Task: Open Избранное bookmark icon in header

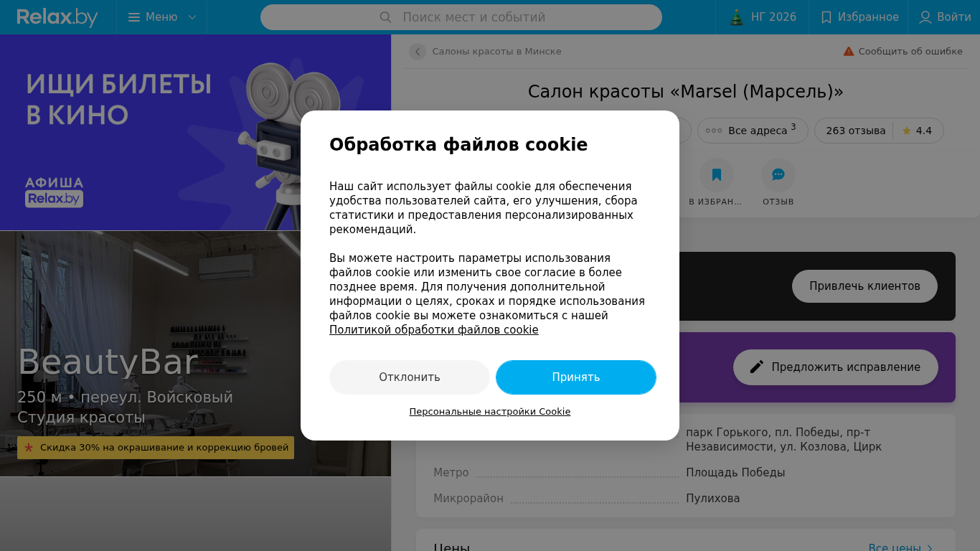Action: [x=826, y=17]
